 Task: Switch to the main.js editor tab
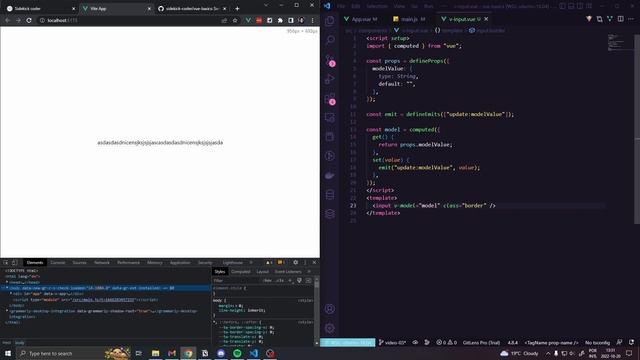[409, 19]
